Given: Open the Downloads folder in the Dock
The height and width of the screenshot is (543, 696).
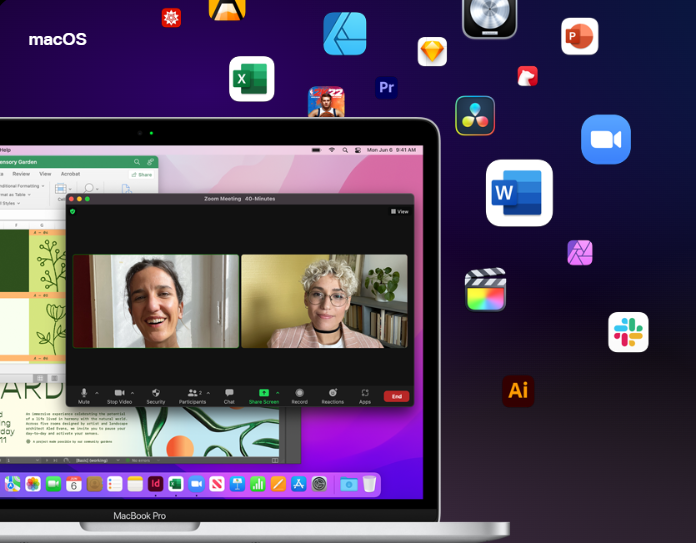Looking at the screenshot, I should [348, 484].
